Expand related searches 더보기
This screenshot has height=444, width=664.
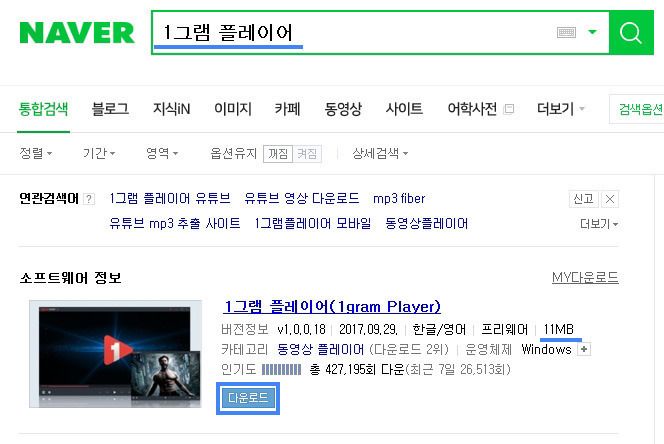coord(599,224)
